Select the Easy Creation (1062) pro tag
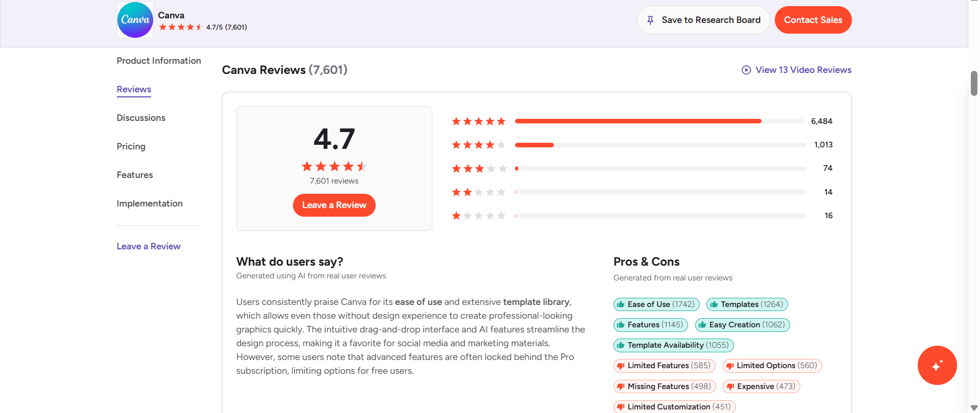This screenshot has width=980, height=413. [742, 325]
